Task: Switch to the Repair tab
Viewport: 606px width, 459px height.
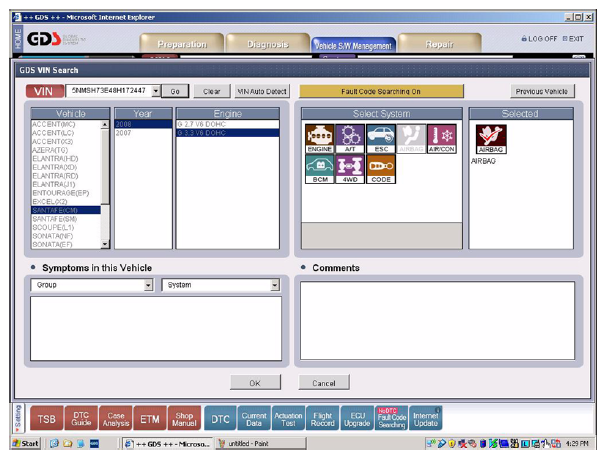Action: tap(439, 44)
